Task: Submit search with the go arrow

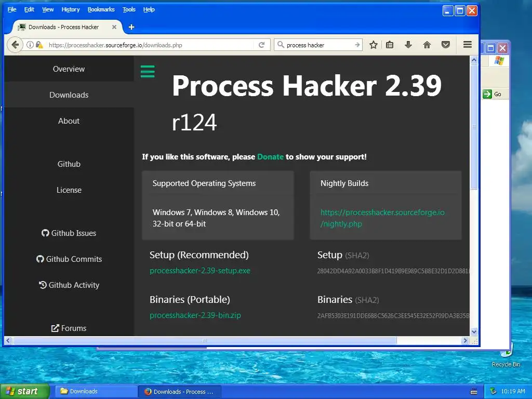Action: (357, 45)
